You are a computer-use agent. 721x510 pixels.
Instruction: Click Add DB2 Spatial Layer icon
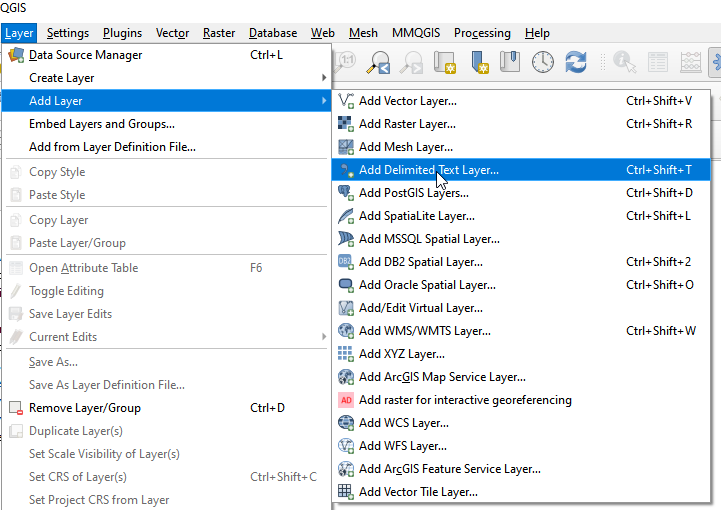(x=346, y=262)
